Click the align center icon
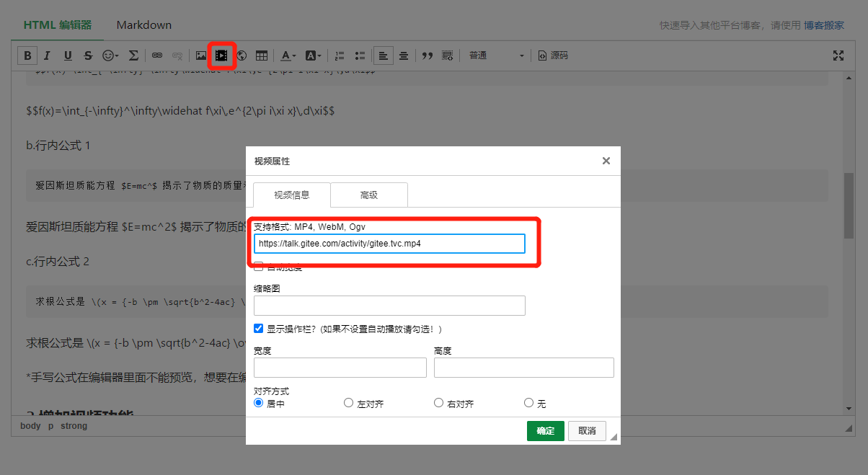The height and width of the screenshot is (475, 868). [x=404, y=56]
